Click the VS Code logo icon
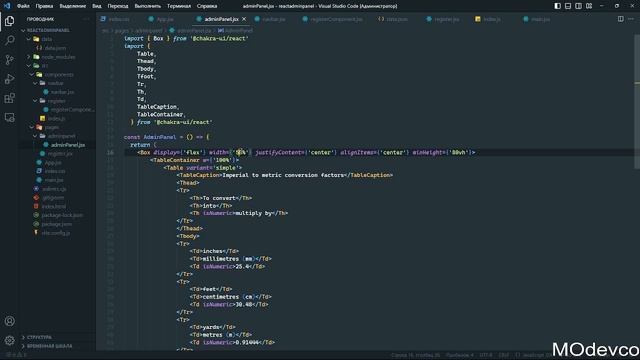Screen dimensions: 640x360 tap(7, 6)
